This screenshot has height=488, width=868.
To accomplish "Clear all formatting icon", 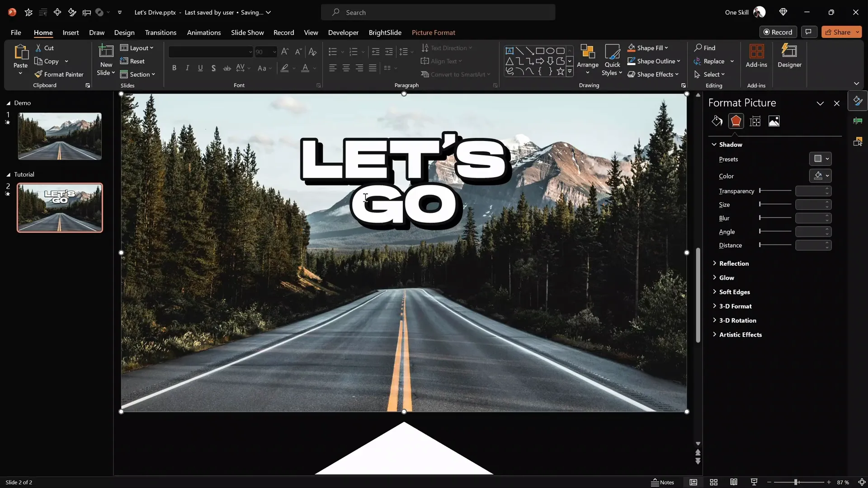I will (312, 52).
